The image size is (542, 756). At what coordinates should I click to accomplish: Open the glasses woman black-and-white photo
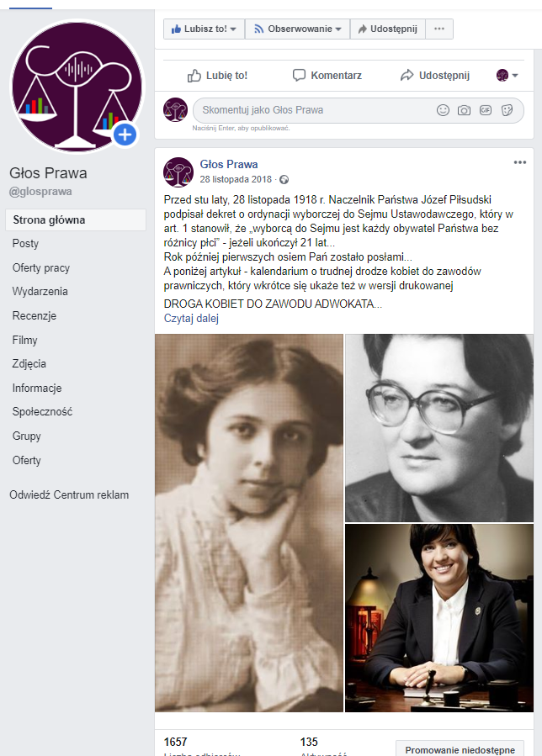(439, 428)
